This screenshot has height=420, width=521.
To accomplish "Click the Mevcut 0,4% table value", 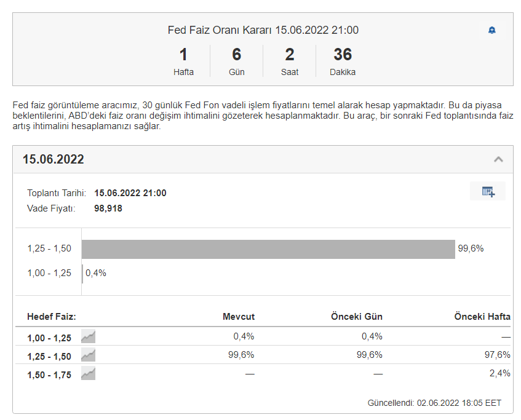I will (244, 336).
